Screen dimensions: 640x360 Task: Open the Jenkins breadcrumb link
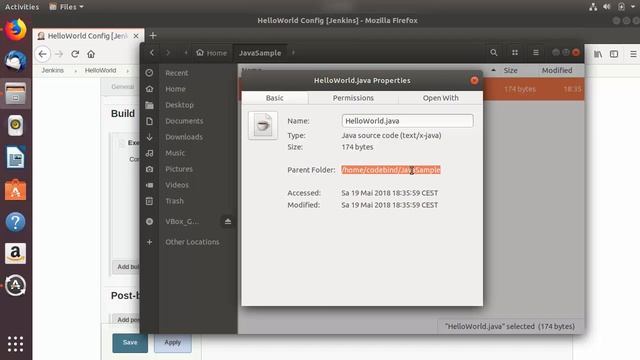pyautogui.click(x=53, y=70)
